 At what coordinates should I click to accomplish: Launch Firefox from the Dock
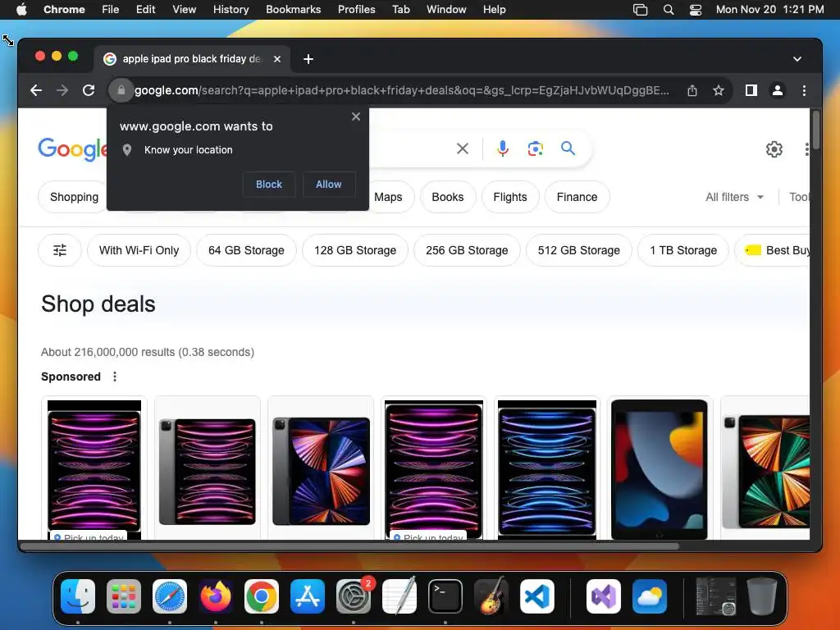tap(216, 596)
